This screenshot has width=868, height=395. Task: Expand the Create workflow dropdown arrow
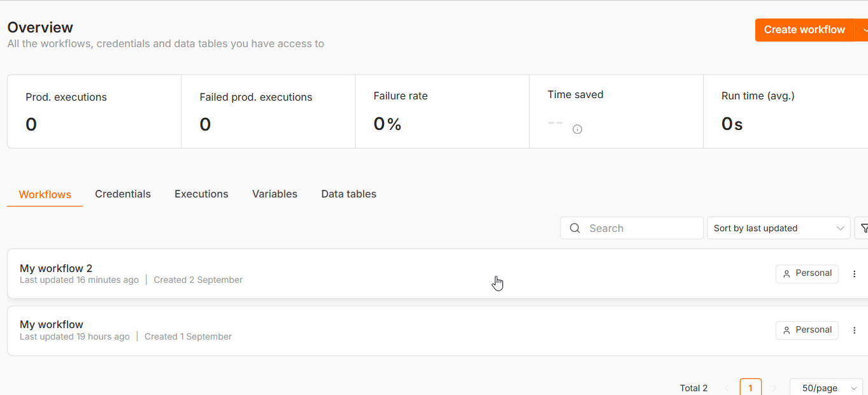point(862,30)
